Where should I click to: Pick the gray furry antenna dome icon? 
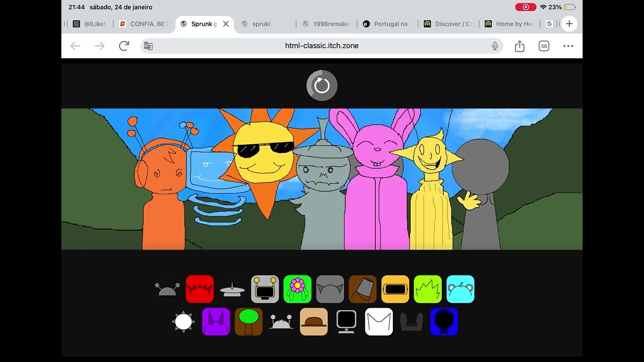281,322
